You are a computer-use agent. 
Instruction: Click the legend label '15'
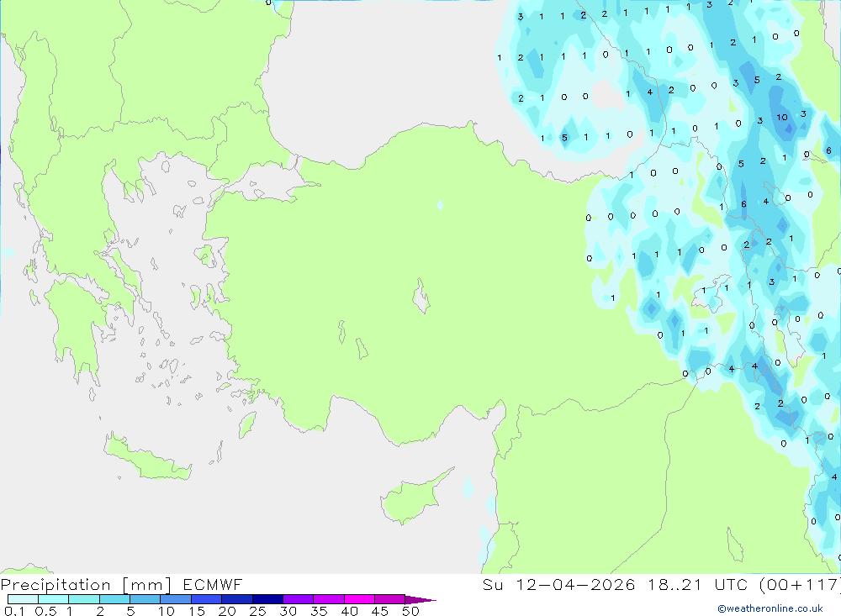coord(197,611)
